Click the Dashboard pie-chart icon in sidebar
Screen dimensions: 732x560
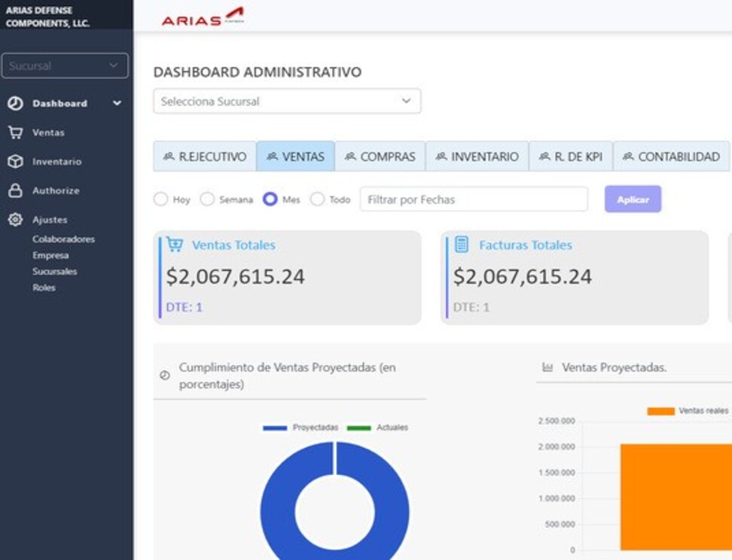point(15,104)
